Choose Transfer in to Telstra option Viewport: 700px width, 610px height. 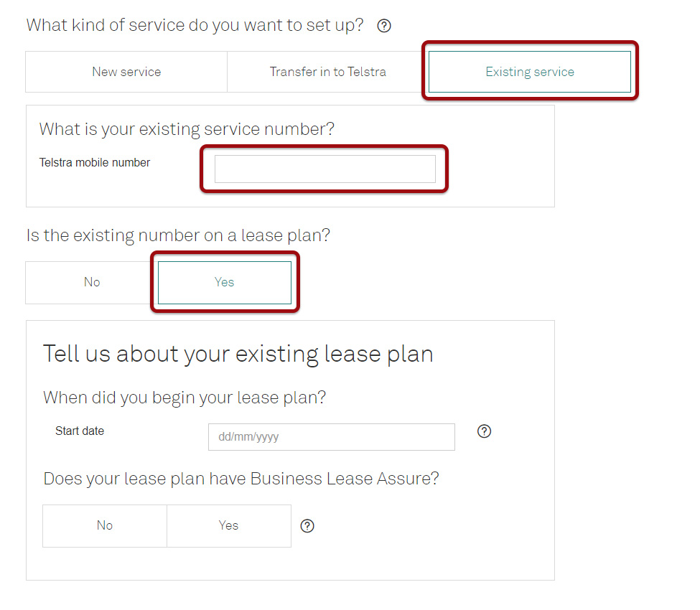click(328, 72)
